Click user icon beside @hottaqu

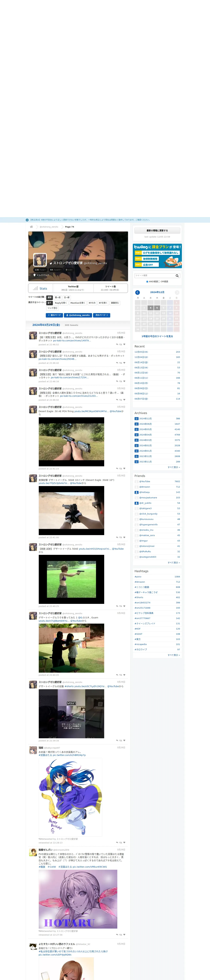[x=136, y=492]
